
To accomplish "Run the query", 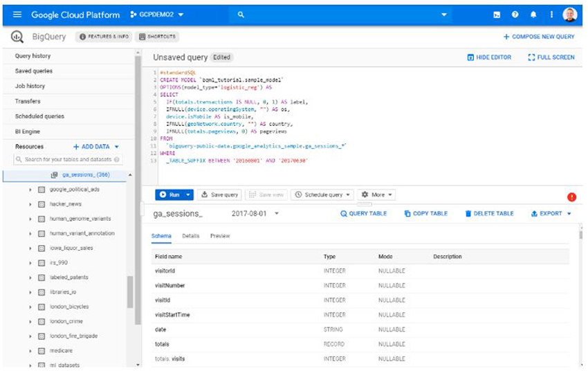I will point(169,194).
